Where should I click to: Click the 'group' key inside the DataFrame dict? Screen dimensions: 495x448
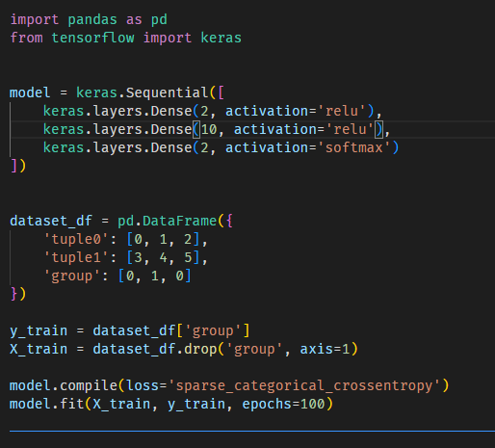(x=72, y=276)
